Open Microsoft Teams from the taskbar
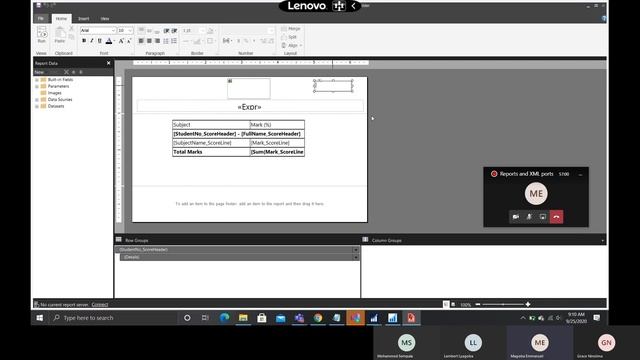Image resolution: width=640 pixels, height=360 pixels. pos(299,318)
